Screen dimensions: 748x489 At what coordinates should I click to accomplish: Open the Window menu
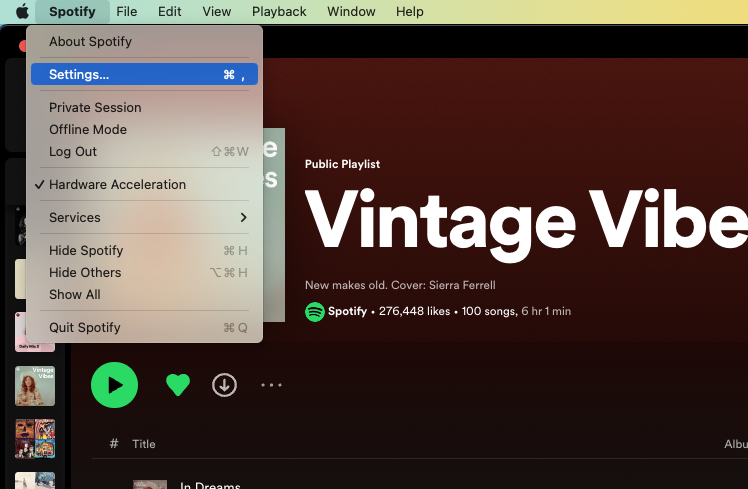pyautogui.click(x=351, y=11)
